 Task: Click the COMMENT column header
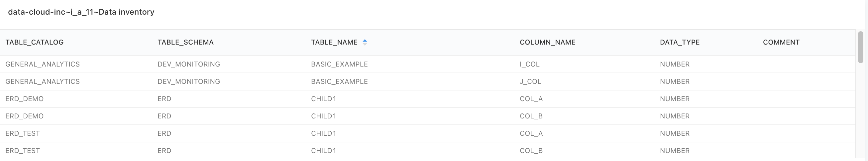point(781,42)
